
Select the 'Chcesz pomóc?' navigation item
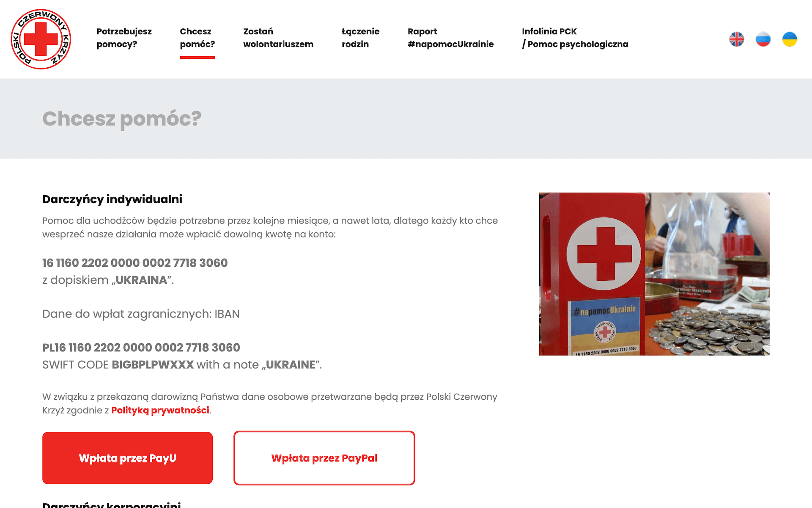(x=197, y=38)
